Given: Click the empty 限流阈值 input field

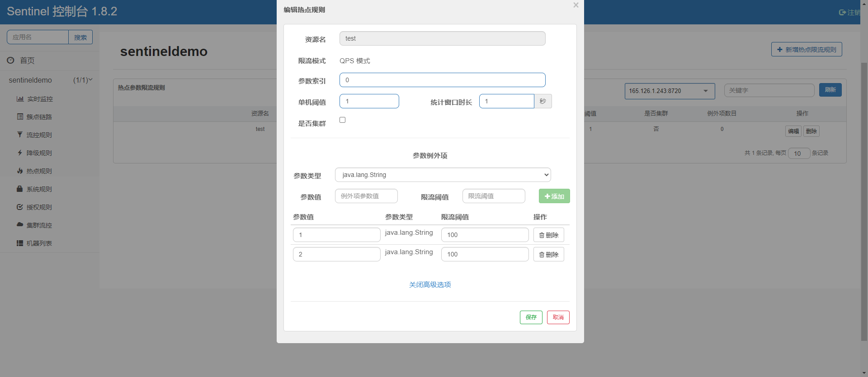Looking at the screenshot, I should pos(494,196).
